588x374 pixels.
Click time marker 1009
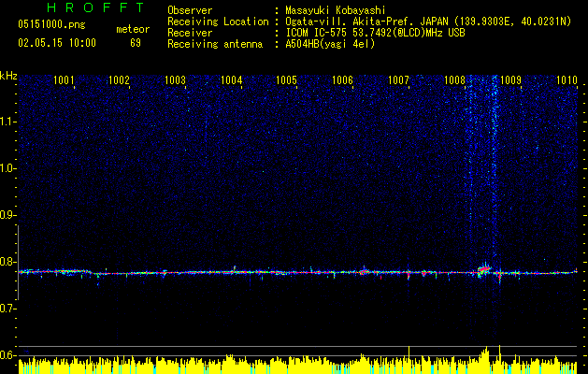(510, 80)
